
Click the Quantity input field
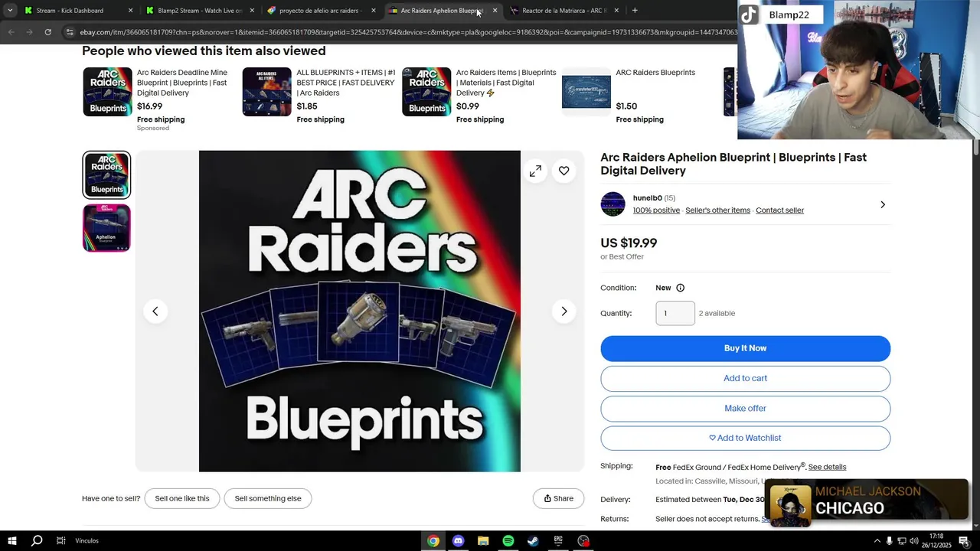675,313
